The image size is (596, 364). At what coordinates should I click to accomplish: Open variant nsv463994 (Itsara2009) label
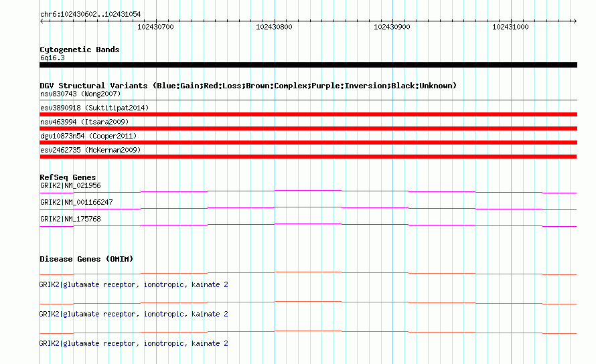[x=84, y=122]
